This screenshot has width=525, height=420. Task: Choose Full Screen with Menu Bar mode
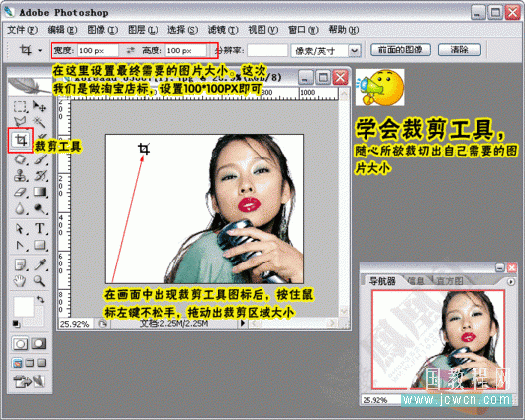click(30, 363)
